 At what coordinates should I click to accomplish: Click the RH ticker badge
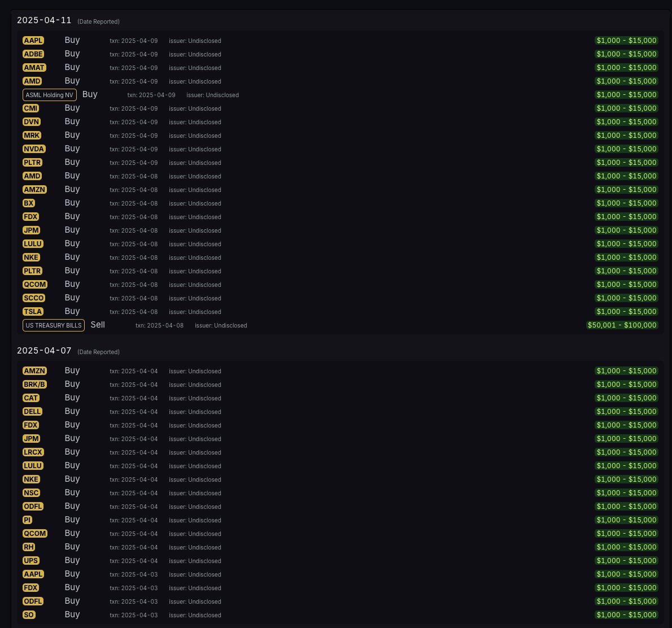tap(29, 547)
